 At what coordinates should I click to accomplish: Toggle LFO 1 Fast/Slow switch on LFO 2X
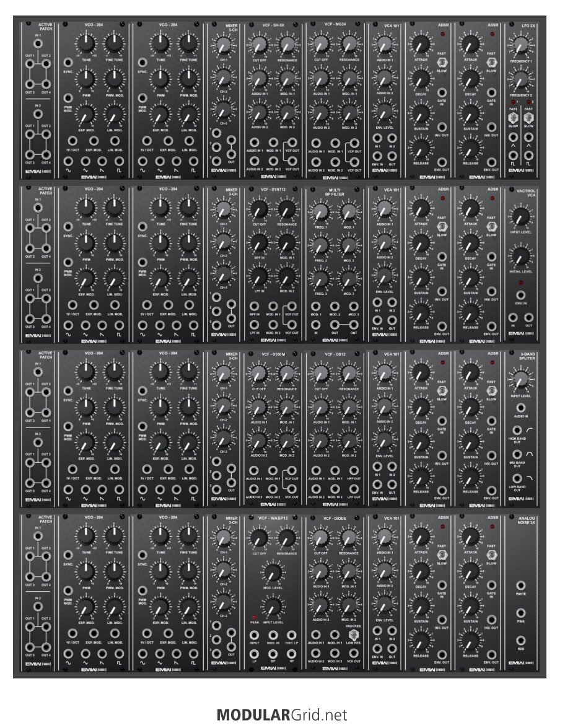pos(513,118)
